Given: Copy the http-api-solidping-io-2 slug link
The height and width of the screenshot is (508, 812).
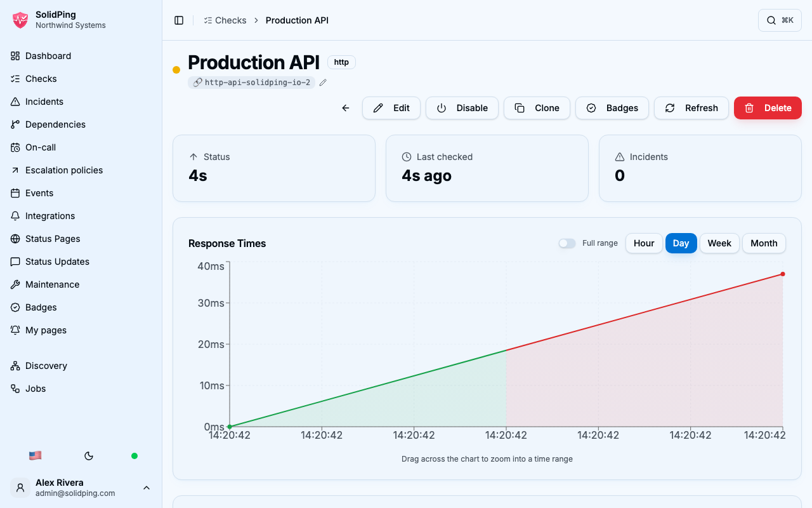Looking at the screenshot, I should (252, 83).
